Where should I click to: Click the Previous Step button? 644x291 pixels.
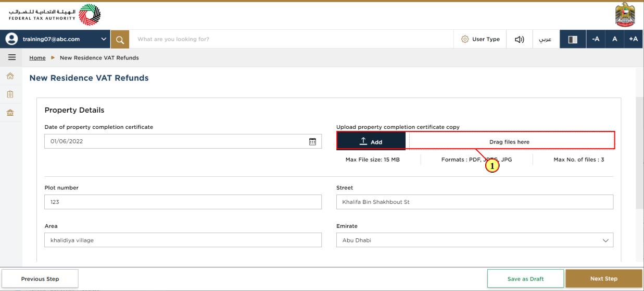coord(40,278)
